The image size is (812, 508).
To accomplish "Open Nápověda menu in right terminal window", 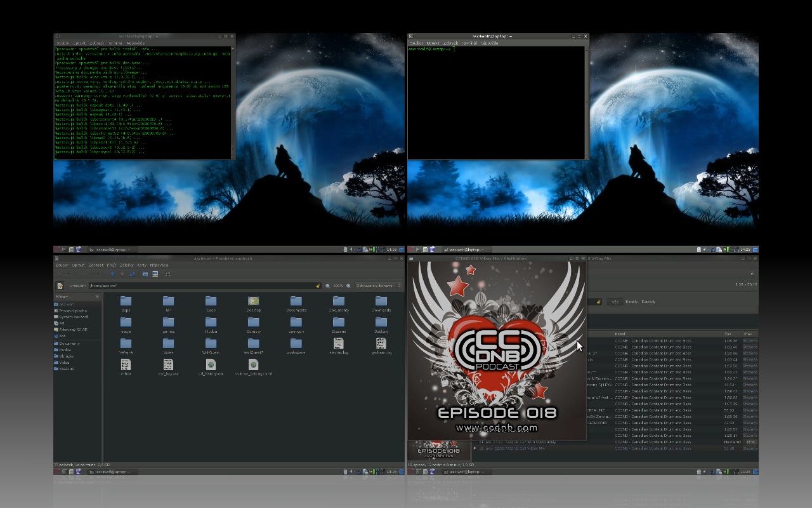I will coord(490,43).
